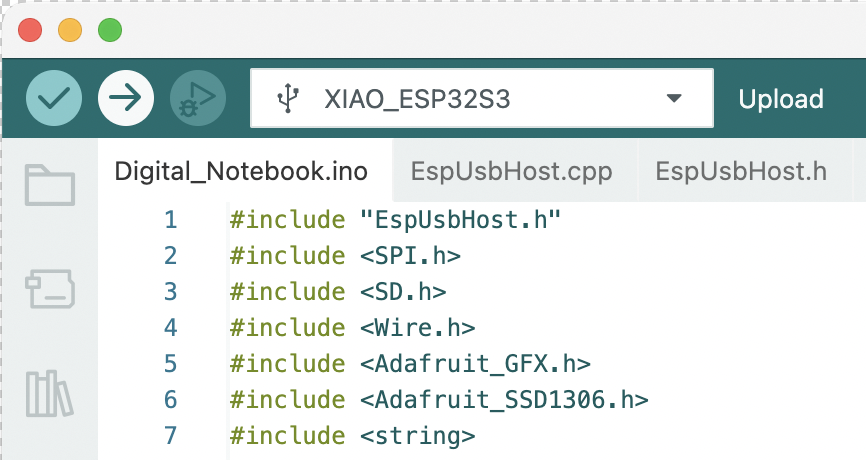Expand the board selector dropdown arrow
866x460 pixels.
click(673, 98)
